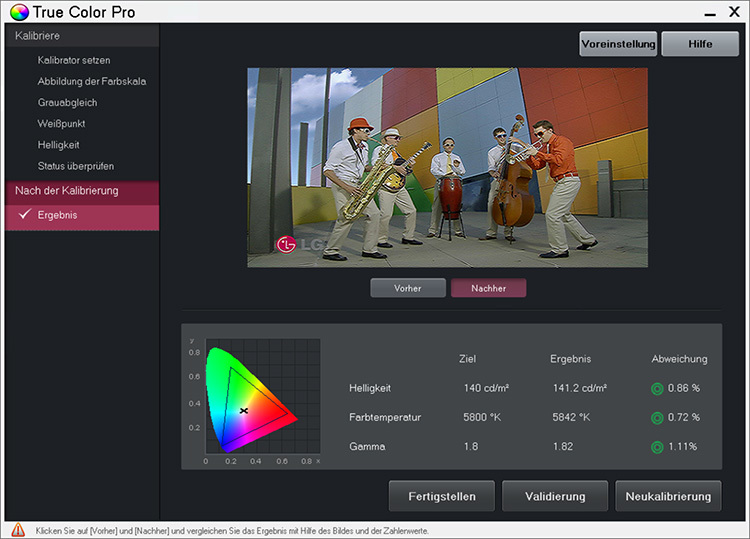Open the Weißpunkt step
Screen dimensions: 750x539
(x=63, y=123)
